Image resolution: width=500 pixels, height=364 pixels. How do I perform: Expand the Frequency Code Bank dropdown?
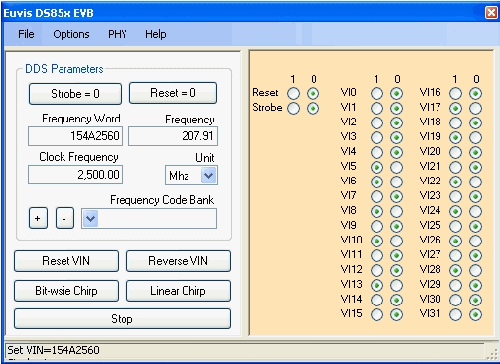[x=90, y=219]
